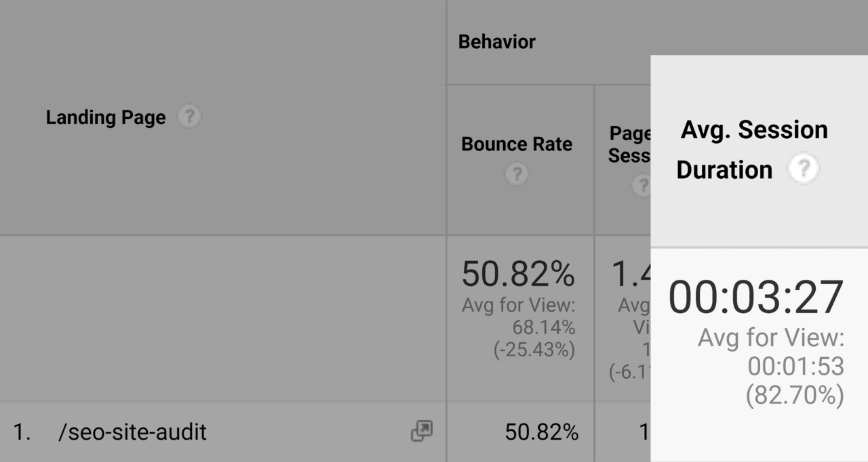Click the 50.82% bounce rate in row 1
Viewport: 868px width, 462px height.
(541, 432)
